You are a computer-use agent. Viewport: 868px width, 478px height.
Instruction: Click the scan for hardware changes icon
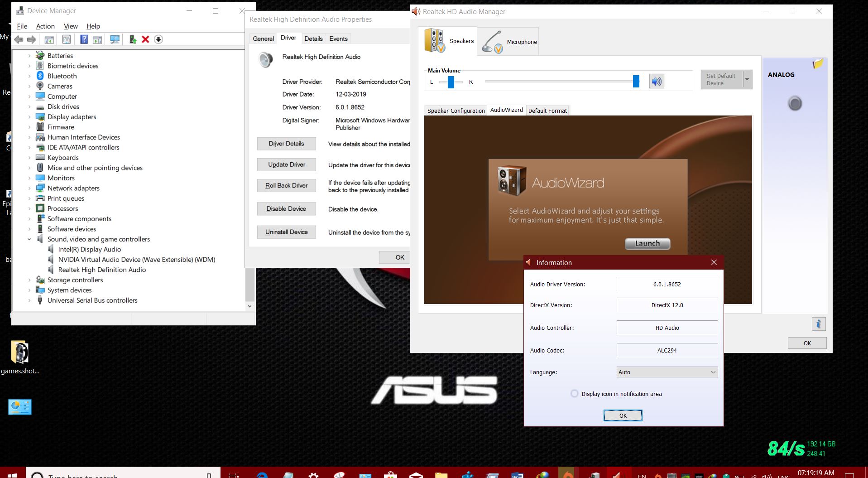(x=115, y=39)
